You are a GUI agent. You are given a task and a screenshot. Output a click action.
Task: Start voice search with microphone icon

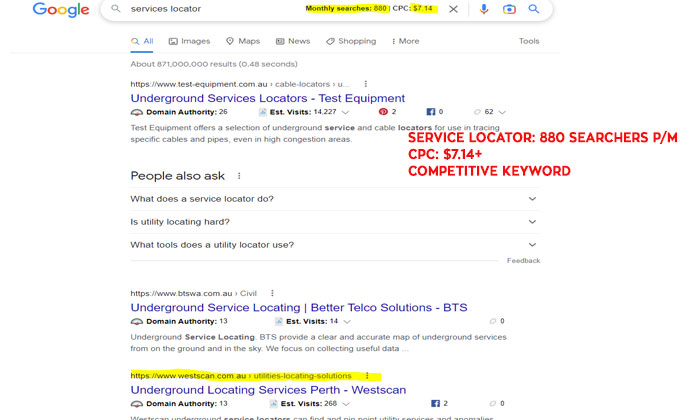point(483,9)
